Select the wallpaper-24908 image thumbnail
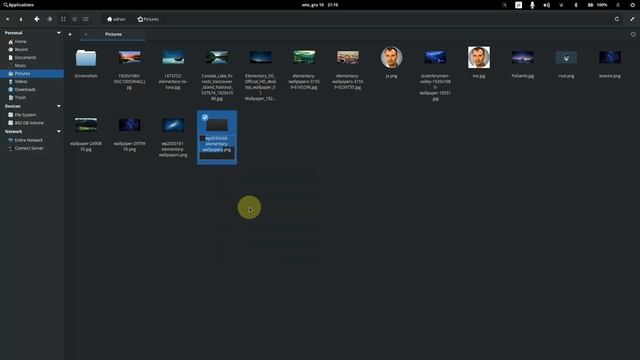 click(x=86, y=124)
